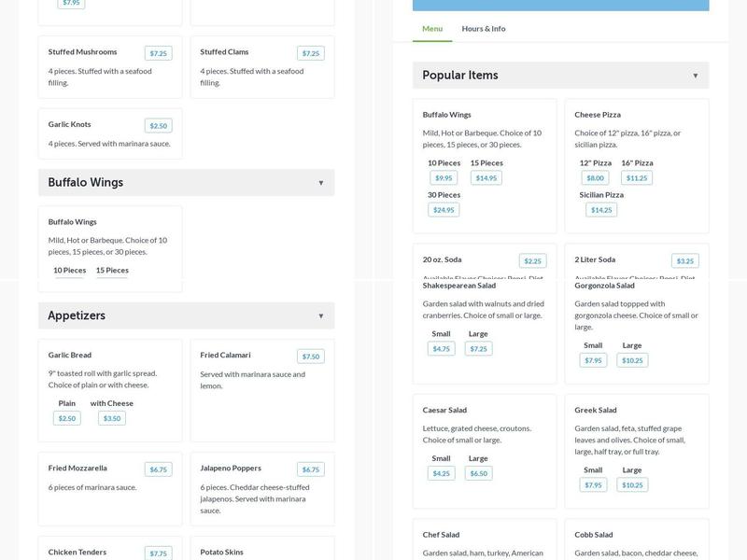Choose 10 Pieces Buffalo Wings at $9.95
This screenshot has height=560, width=747.
444,177
